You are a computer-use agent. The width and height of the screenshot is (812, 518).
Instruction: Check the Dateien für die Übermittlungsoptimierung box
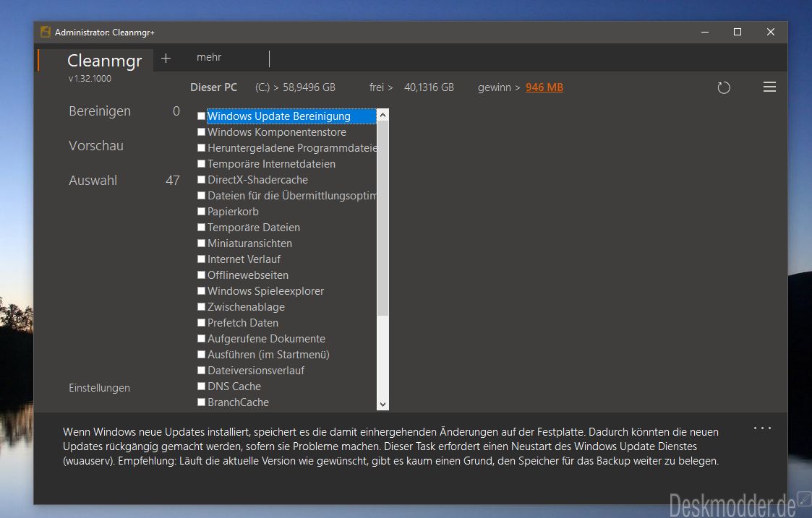click(x=202, y=196)
